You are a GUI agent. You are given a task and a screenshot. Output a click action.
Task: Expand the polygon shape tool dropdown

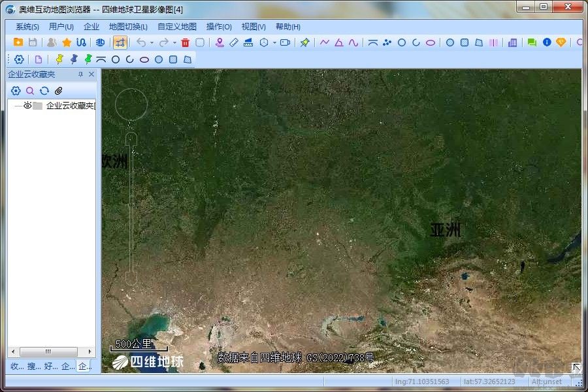(276, 43)
